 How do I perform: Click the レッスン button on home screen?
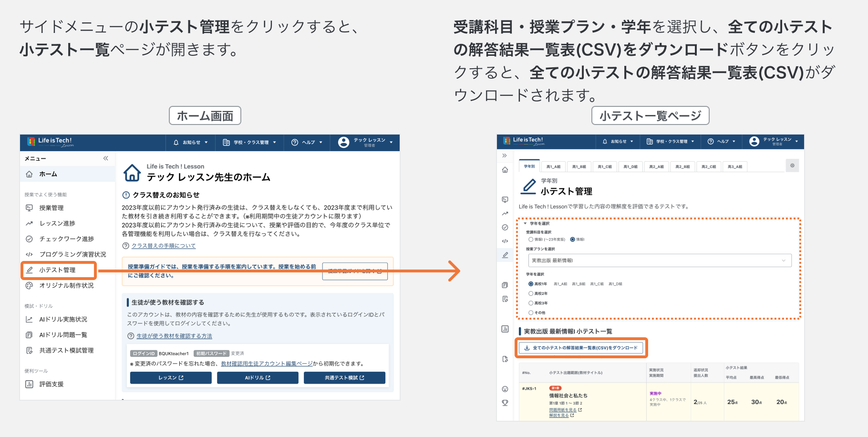click(x=171, y=378)
